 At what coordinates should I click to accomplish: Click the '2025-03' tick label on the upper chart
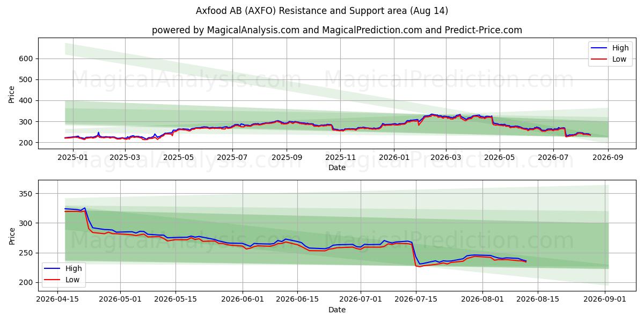(125, 158)
